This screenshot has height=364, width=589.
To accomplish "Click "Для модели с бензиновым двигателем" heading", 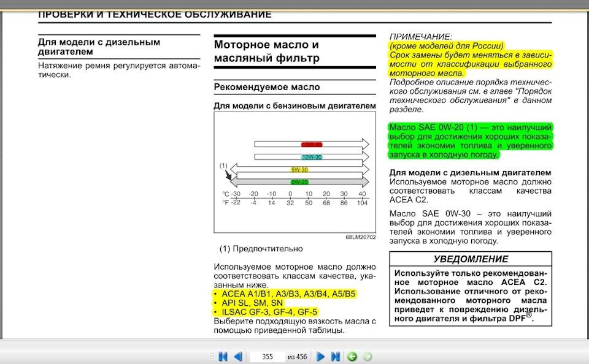I will (295, 106).
